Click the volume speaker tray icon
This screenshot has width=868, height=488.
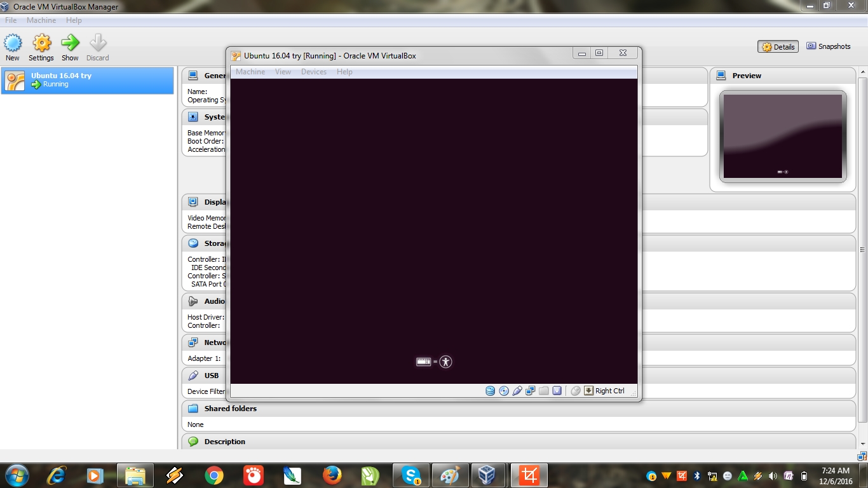tap(773, 475)
